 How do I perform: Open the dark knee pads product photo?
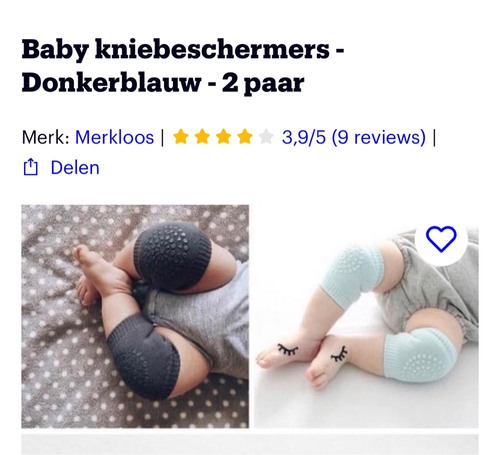click(x=135, y=316)
